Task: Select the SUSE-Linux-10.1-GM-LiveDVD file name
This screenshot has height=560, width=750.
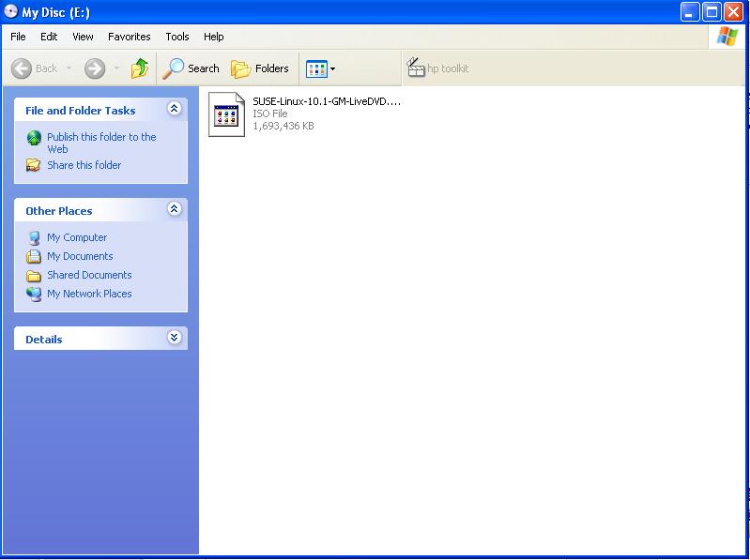Action: [327, 101]
